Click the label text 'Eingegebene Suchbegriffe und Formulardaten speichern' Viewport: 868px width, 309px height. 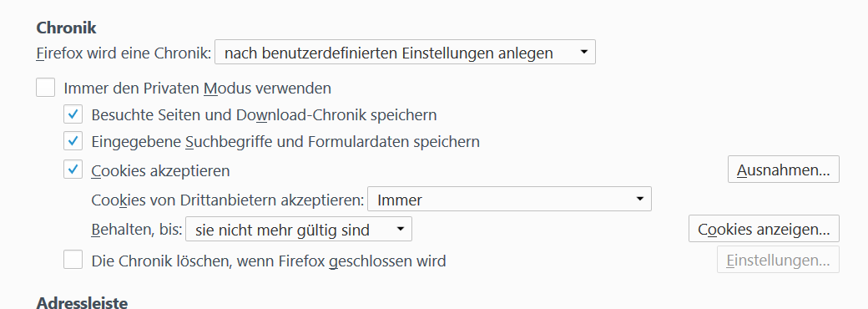pyautogui.click(x=285, y=142)
